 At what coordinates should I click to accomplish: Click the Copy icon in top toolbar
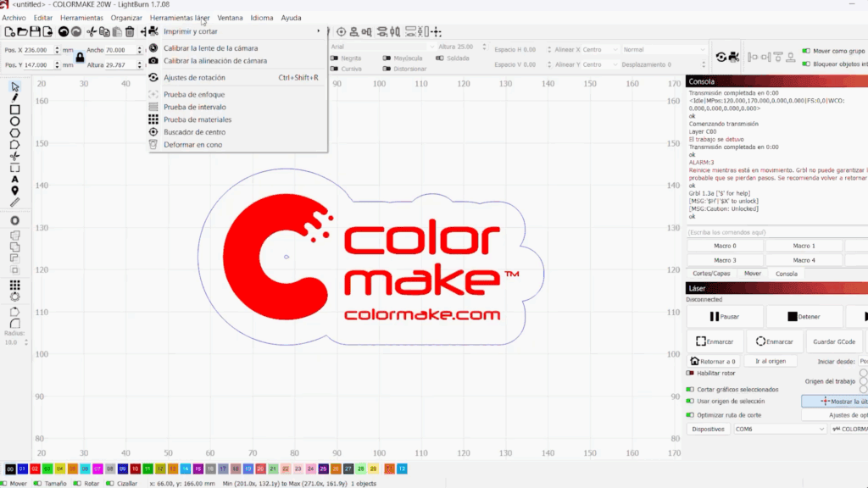tap(104, 31)
